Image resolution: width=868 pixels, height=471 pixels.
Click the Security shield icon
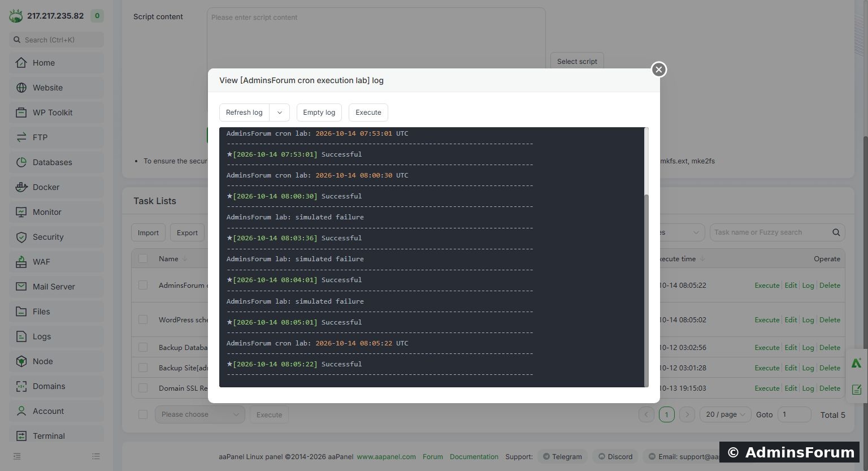21,237
